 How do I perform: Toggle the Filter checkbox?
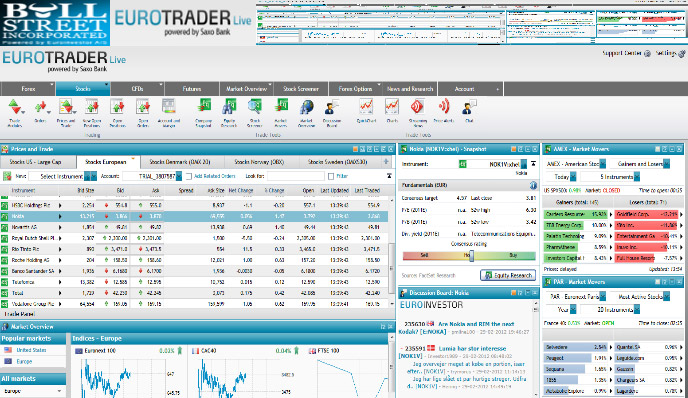tap(331, 176)
